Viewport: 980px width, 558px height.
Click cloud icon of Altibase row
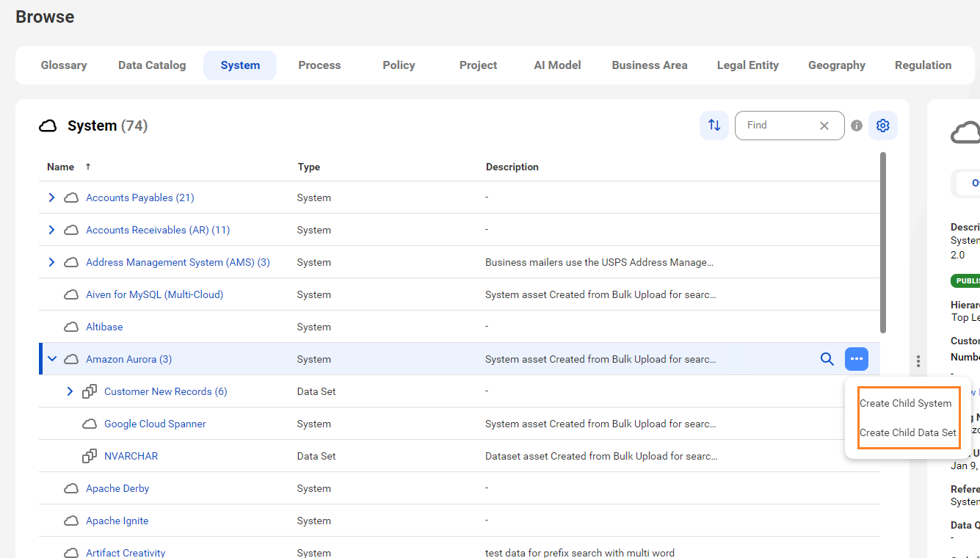[71, 327]
